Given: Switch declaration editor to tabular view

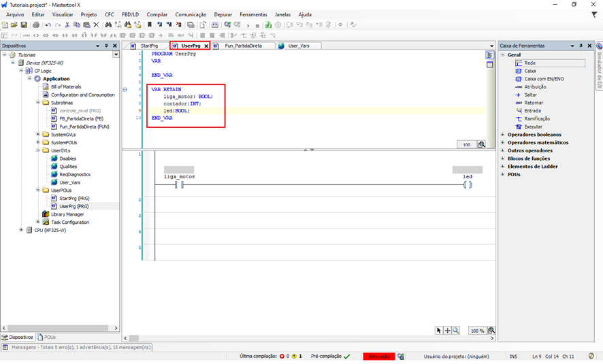Looking at the screenshot, I should 489,65.
